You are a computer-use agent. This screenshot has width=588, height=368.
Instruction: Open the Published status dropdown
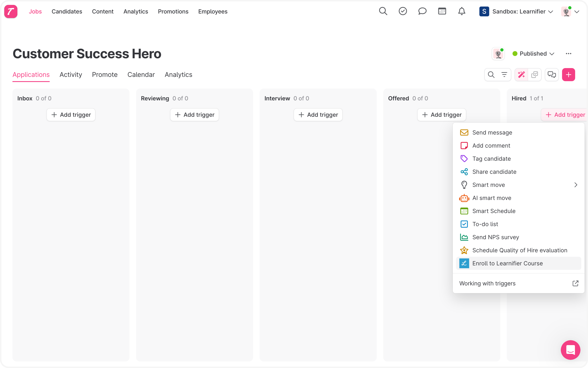533,54
